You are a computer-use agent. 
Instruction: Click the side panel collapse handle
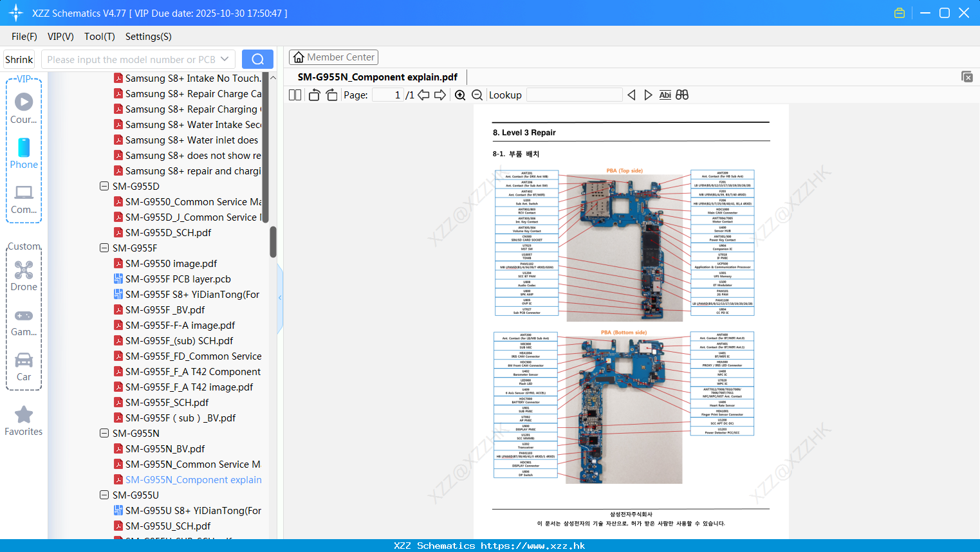pyautogui.click(x=280, y=298)
